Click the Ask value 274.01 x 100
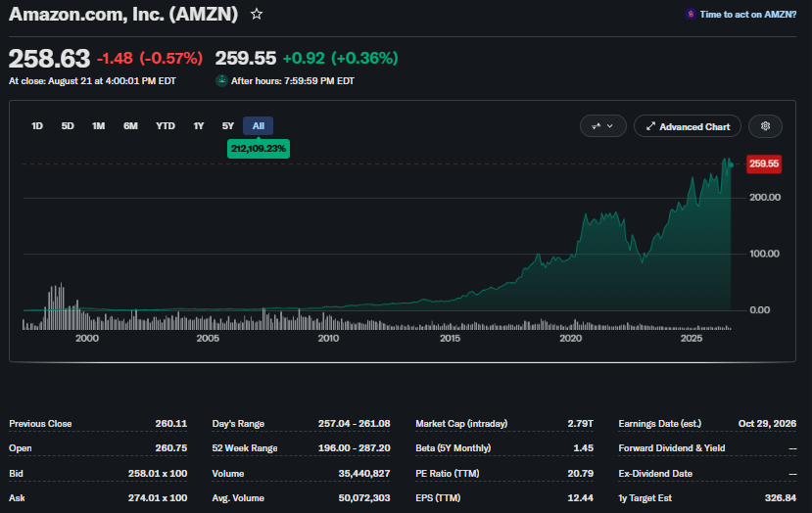 [x=158, y=498]
